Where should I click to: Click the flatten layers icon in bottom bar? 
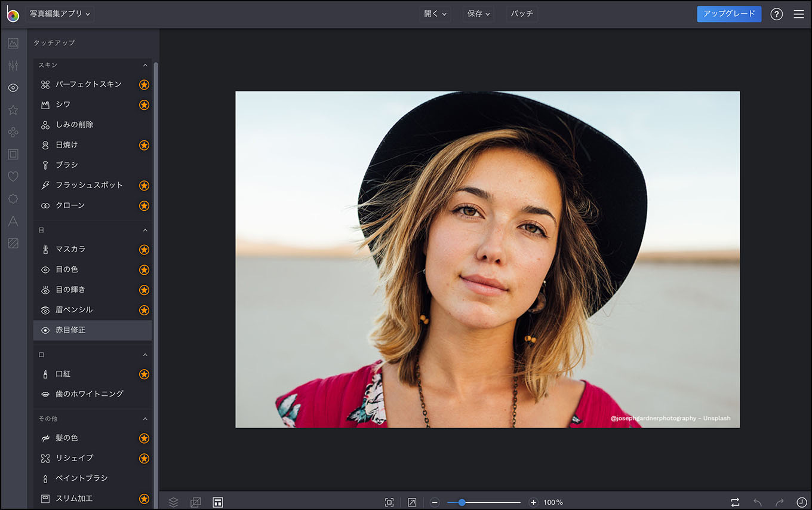pos(195,502)
